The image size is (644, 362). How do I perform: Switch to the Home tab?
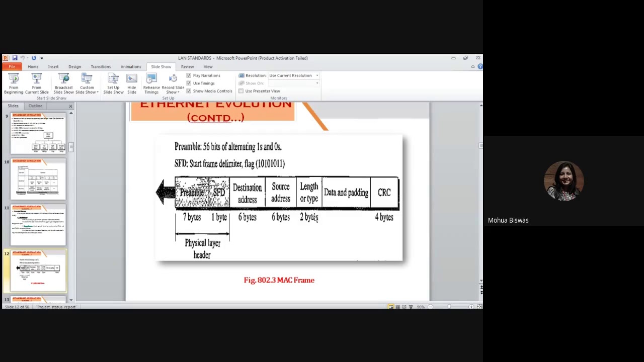pyautogui.click(x=33, y=67)
